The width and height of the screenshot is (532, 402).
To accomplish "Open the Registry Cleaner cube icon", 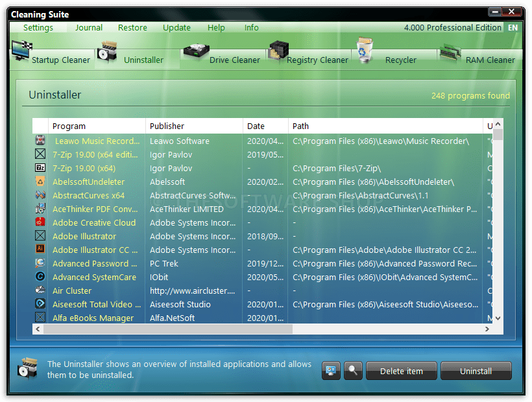I will pyautogui.click(x=278, y=51).
